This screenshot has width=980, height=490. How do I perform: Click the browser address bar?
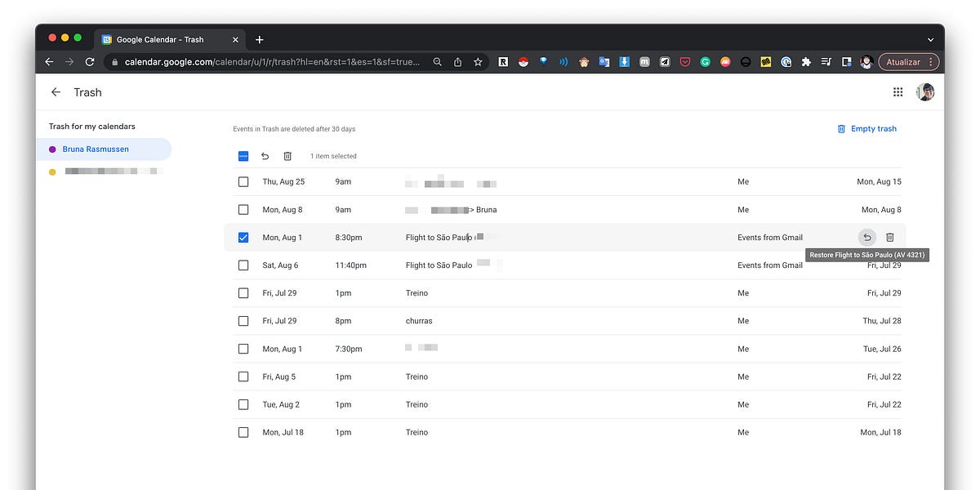269,61
